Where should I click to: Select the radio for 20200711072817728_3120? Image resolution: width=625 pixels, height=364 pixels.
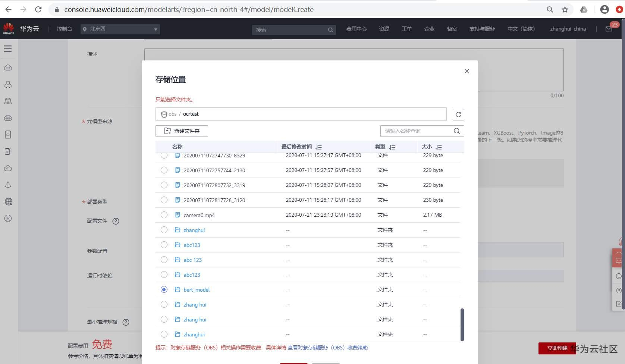point(164,200)
